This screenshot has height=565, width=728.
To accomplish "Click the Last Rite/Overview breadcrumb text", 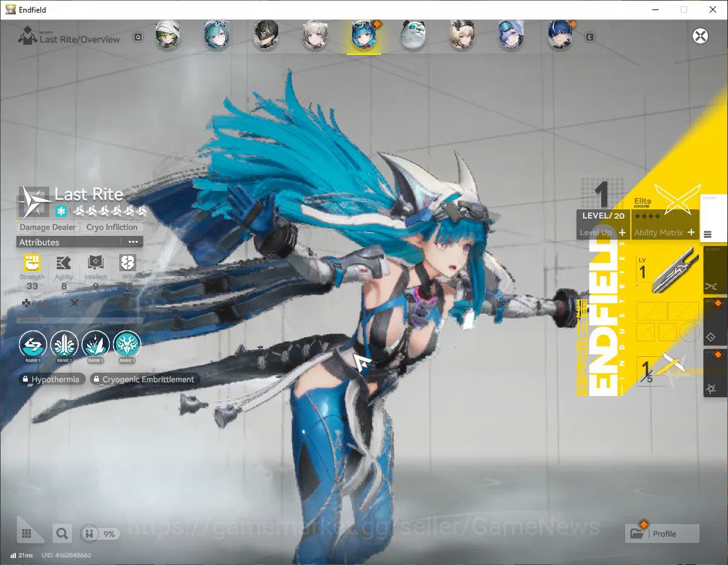I will (x=80, y=40).
